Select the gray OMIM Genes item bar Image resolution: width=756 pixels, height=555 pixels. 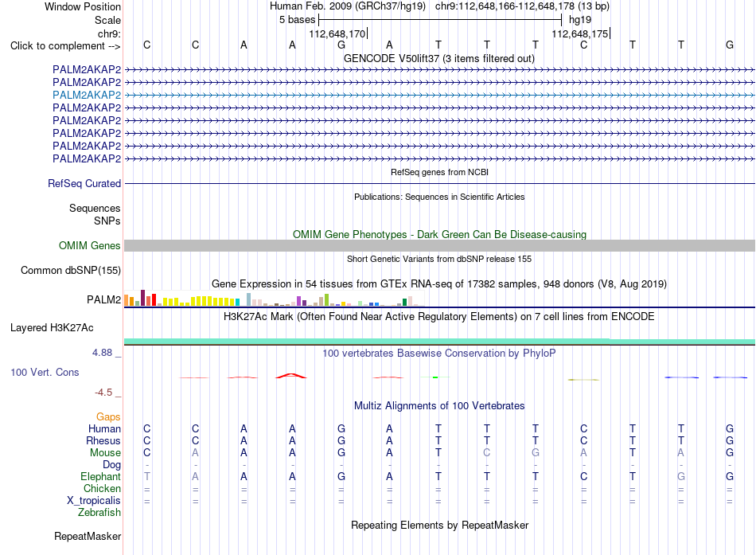point(439,245)
